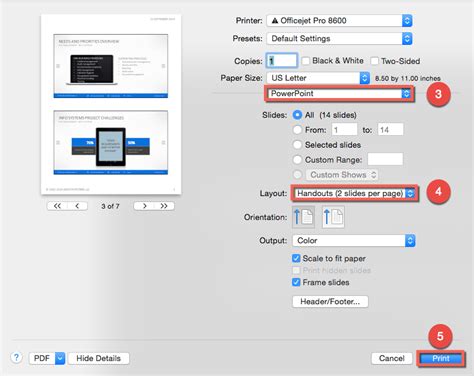Toggle the Frame slides checkbox

pos(296,282)
